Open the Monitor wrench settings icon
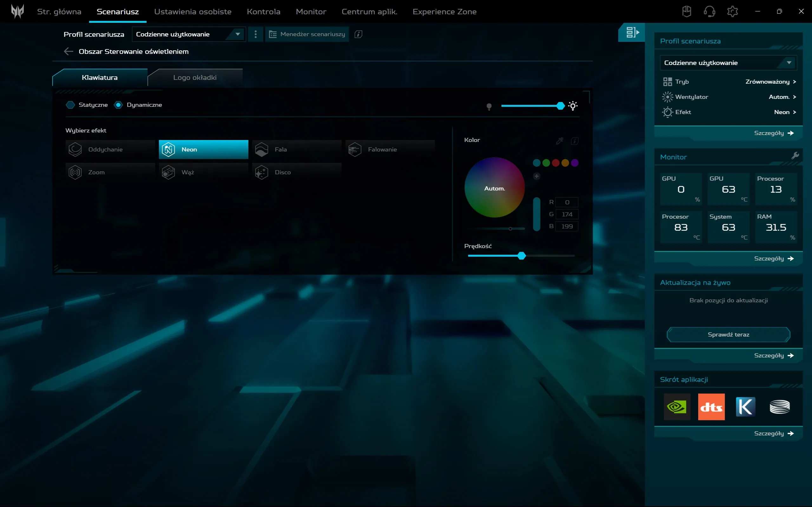Viewport: 812px width, 507px height. [x=795, y=156]
